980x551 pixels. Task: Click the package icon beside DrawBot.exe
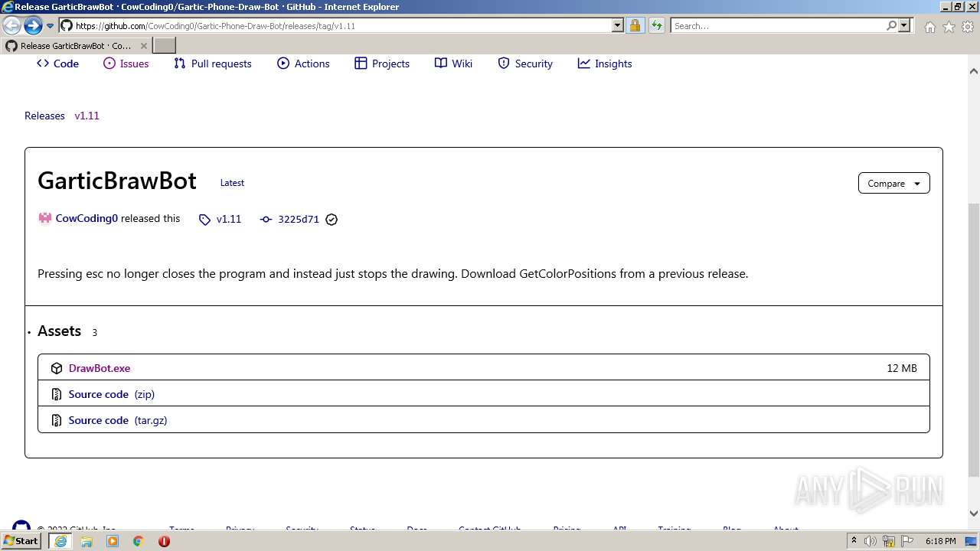pos(57,368)
